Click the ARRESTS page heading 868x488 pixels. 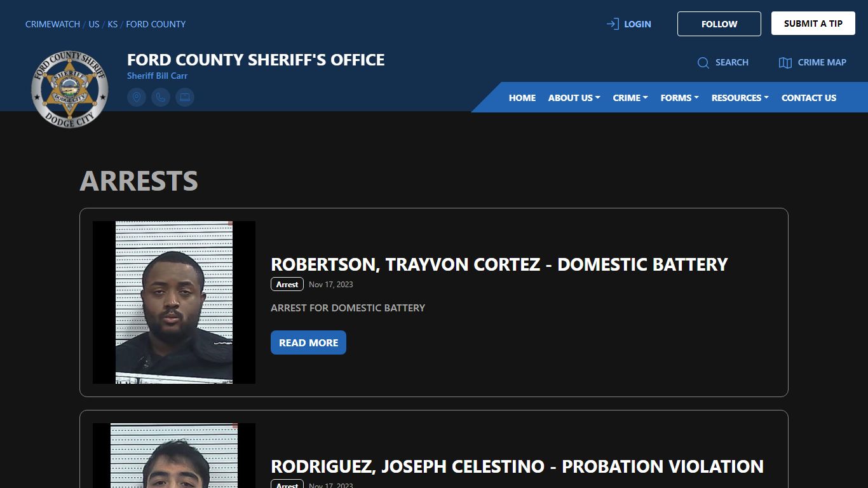(x=139, y=181)
